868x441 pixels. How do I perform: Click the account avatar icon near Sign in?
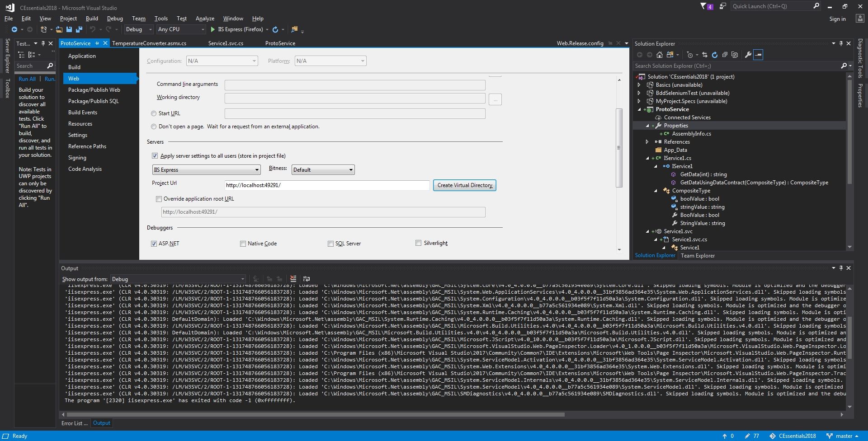click(x=860, y=19)
